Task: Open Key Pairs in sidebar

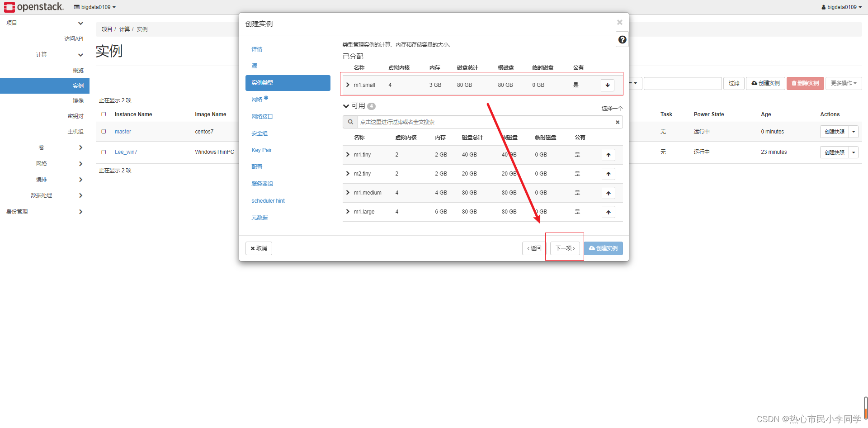Action: pyautogui.click(x=75, y=116)
